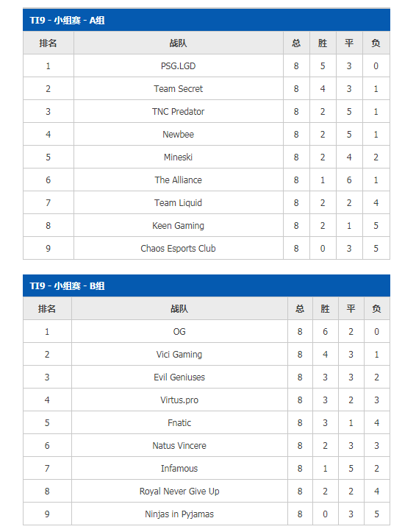Select PSG.LGD team name in Group A

point(178,65)
